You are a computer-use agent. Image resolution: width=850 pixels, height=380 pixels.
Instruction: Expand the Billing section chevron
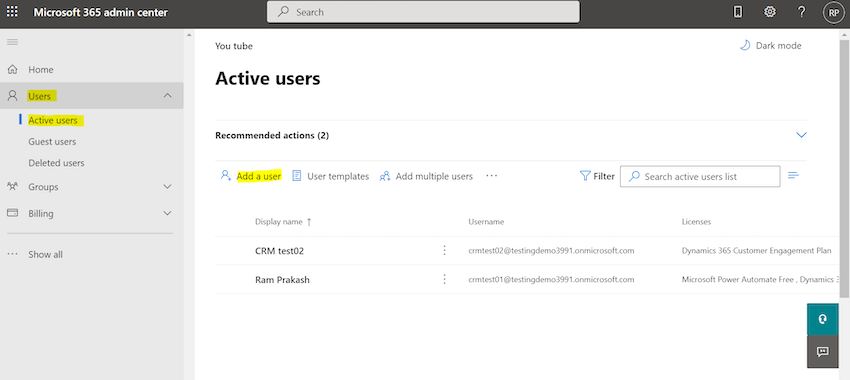[x=168, y=214]
